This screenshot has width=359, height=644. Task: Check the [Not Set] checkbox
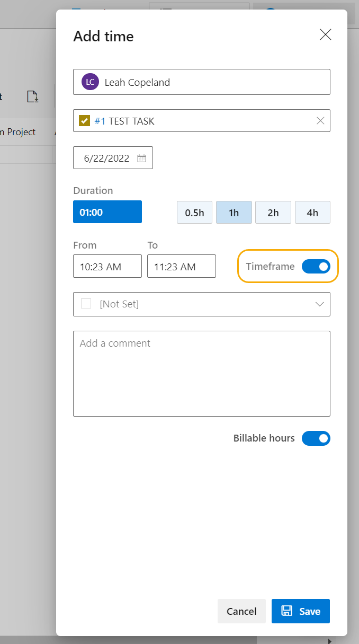tap(86, 304)
